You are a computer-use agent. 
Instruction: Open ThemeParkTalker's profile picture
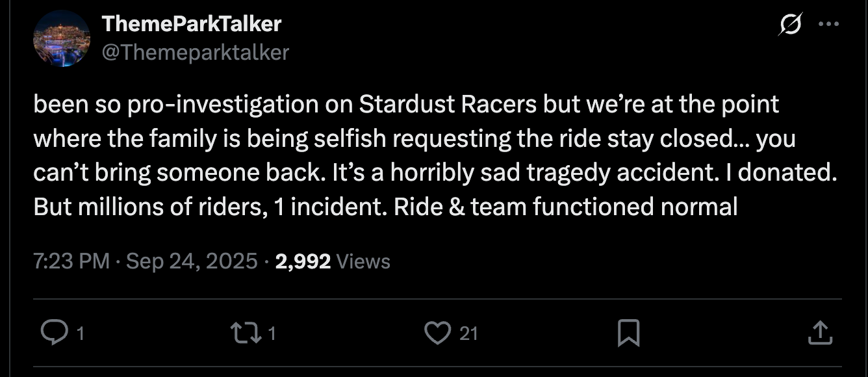pos(62,38)
